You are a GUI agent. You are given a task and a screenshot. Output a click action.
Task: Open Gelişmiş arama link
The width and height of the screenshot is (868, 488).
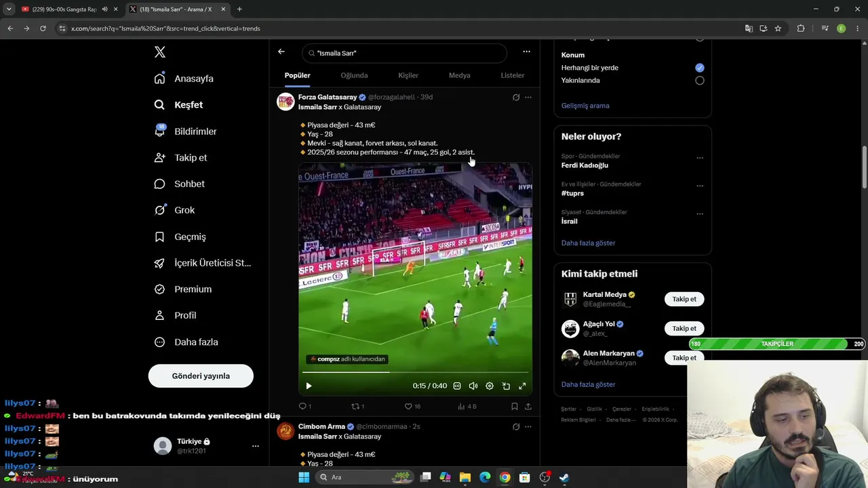click(x=585, y=106)
